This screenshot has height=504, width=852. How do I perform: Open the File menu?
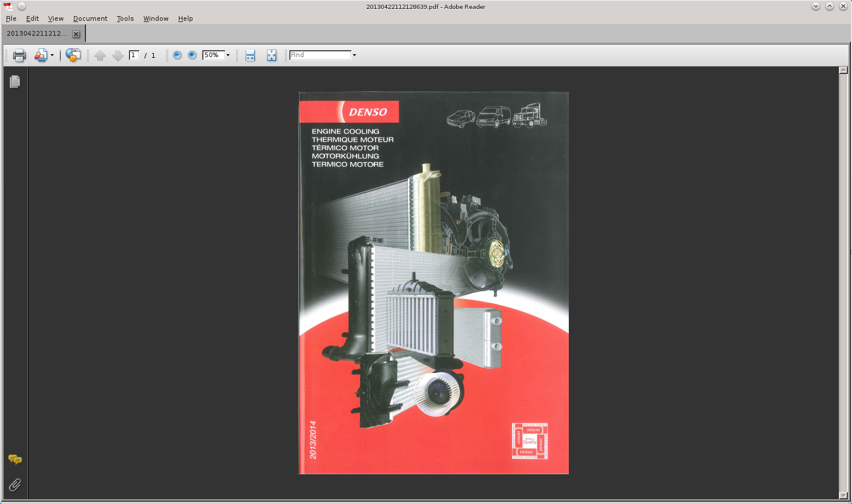coord(11,18)
